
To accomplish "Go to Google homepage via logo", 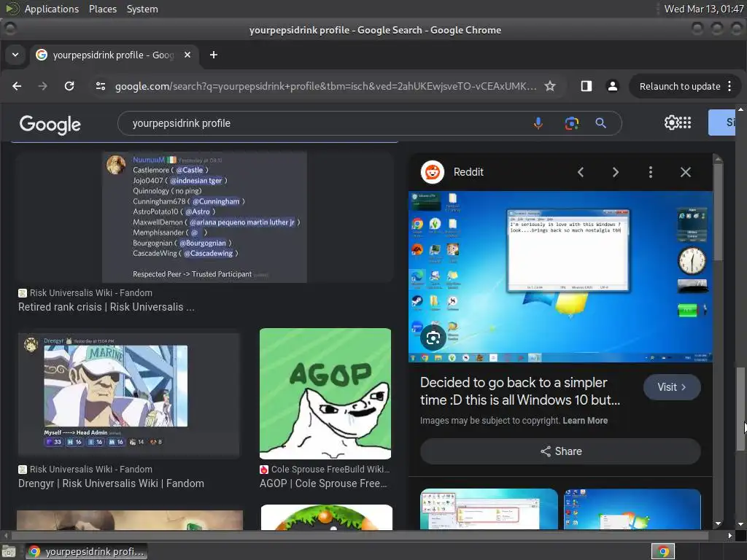I will pos(50,124).
